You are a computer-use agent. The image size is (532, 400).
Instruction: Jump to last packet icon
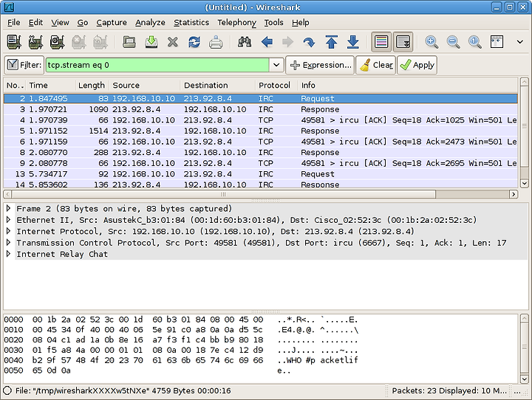353,42
